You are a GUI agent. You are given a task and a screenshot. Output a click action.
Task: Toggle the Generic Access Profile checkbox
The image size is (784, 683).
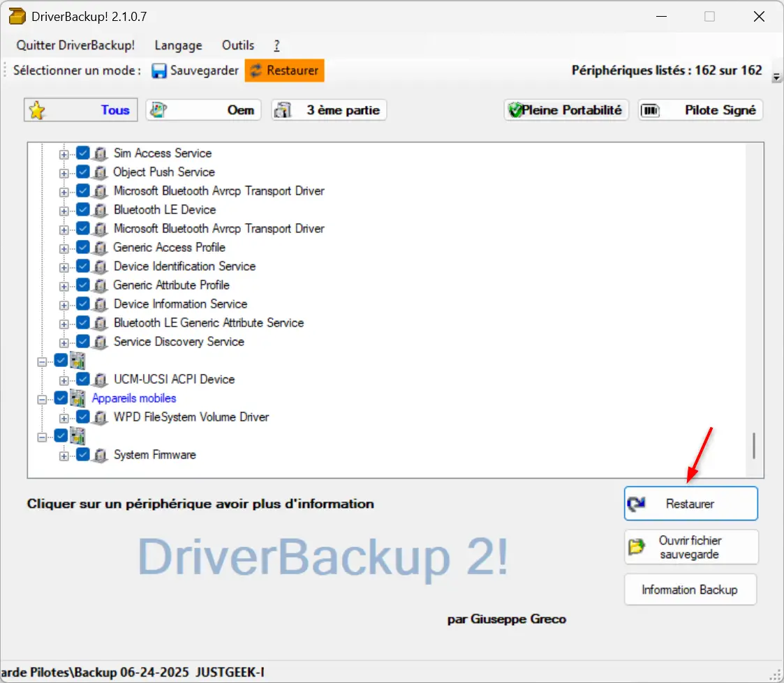(83, 248)
